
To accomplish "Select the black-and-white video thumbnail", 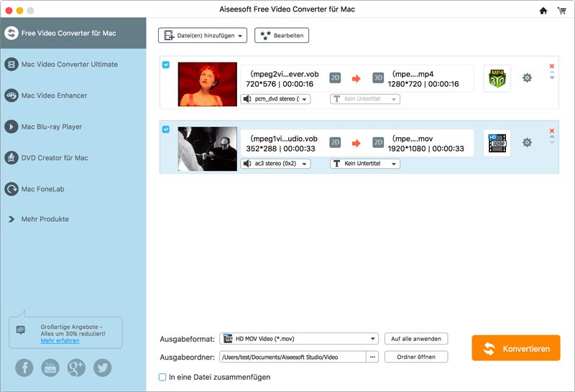I will point(208,149).
